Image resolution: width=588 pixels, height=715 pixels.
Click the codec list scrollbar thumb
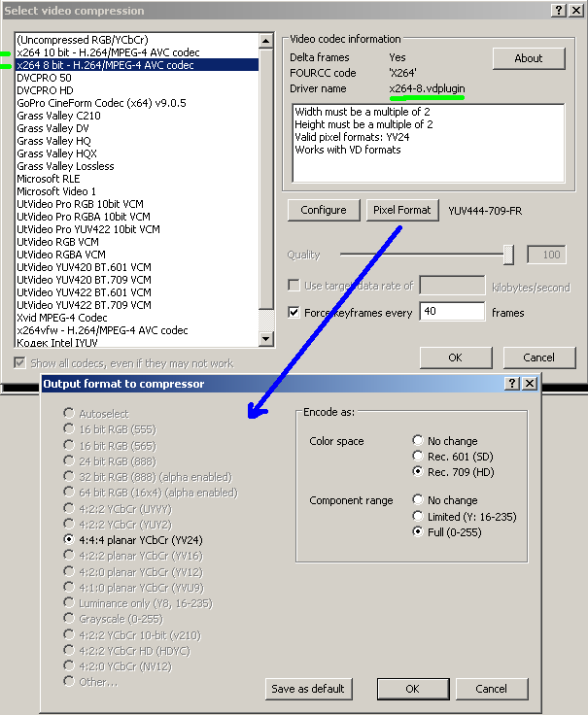(x=266, y=178)
